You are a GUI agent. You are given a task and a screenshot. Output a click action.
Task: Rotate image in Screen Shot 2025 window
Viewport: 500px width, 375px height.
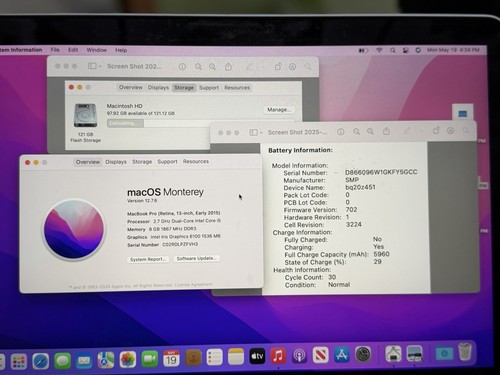tap(436, 131)
